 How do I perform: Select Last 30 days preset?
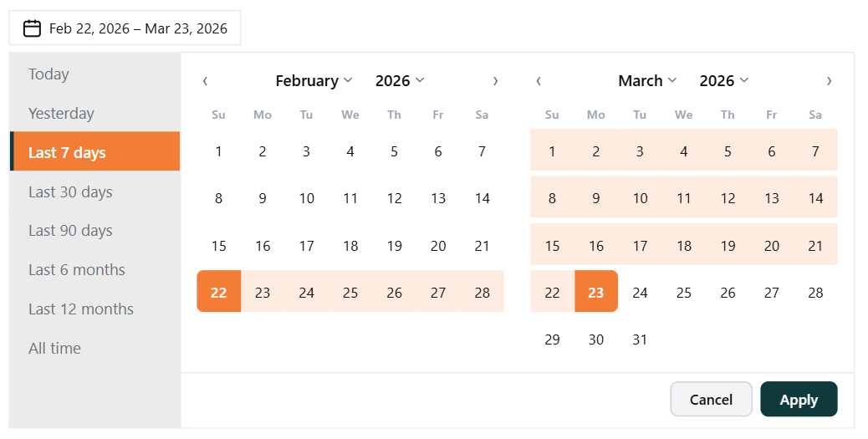[x=70, y=192]
